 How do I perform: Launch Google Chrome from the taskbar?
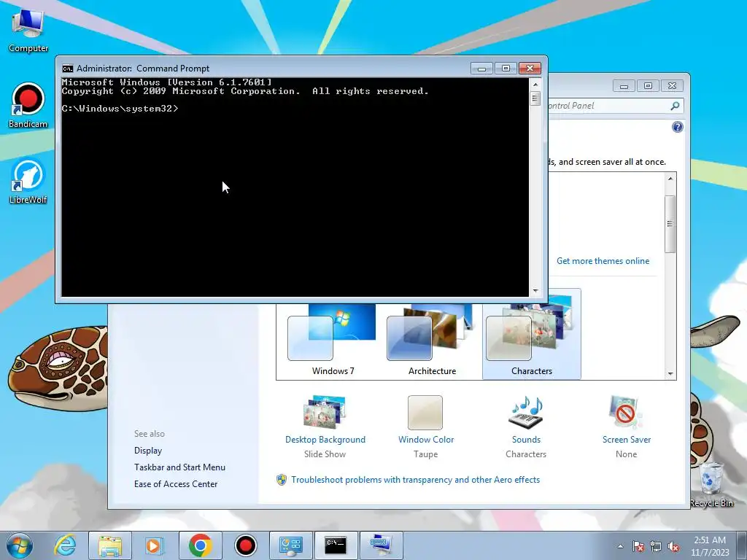coord(200,545)
